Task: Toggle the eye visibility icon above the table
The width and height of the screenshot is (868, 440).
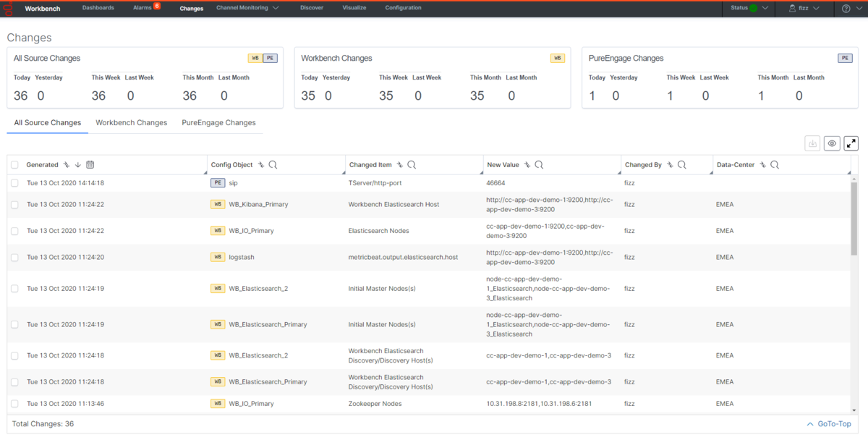Action: click(833, 143)
